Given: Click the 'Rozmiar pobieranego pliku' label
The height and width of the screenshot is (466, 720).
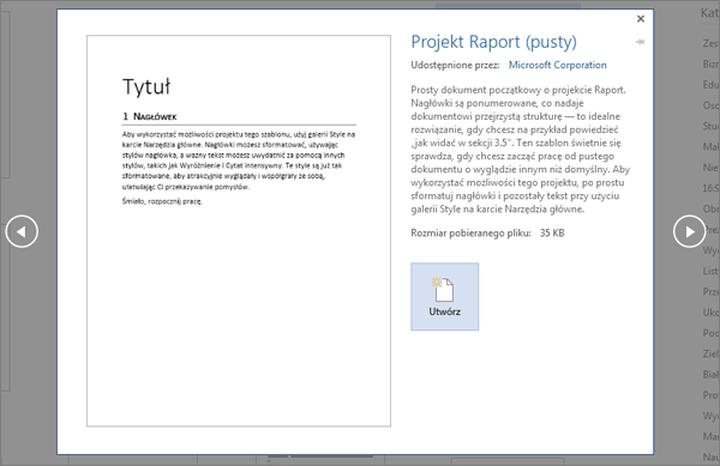Looking at the screenshot, I should tap(469, 233).
